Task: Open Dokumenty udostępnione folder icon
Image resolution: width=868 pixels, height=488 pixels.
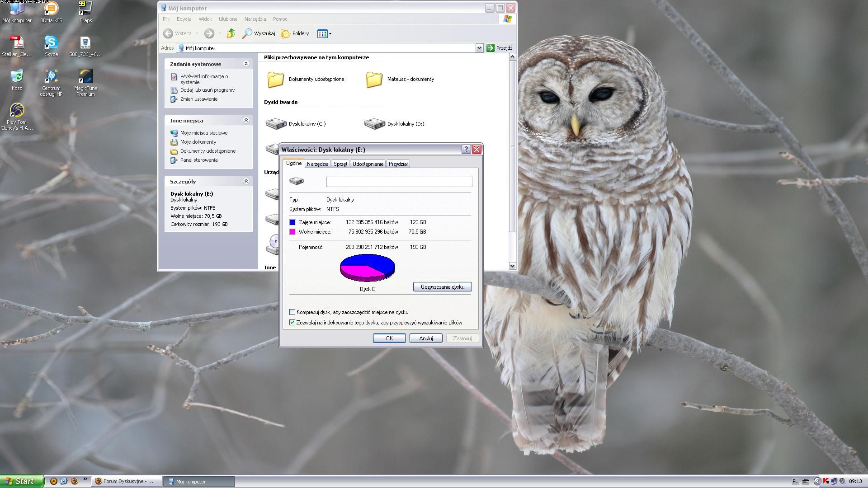Action: tap(275, 79)
